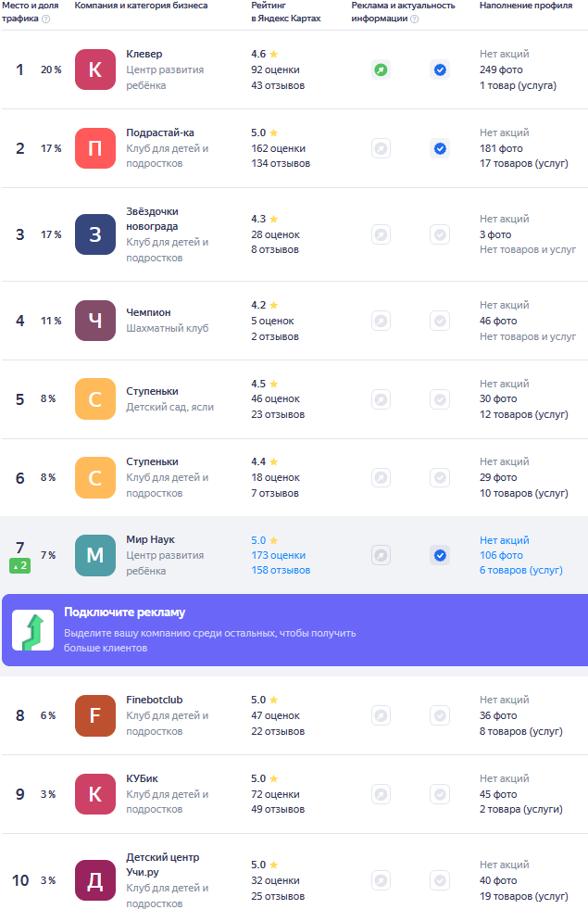Click the blue verified badge for Мир Наук

pyautogui.click(x=440, y=555)
